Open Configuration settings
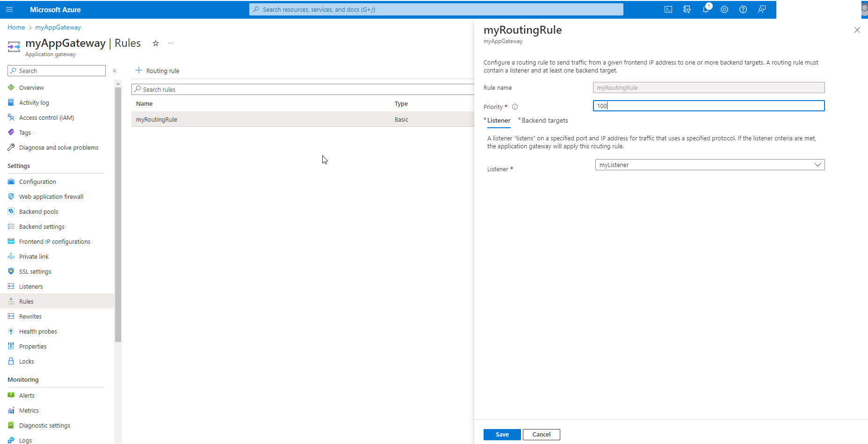This screenshot has width=868, height=444. pos(37,182)
